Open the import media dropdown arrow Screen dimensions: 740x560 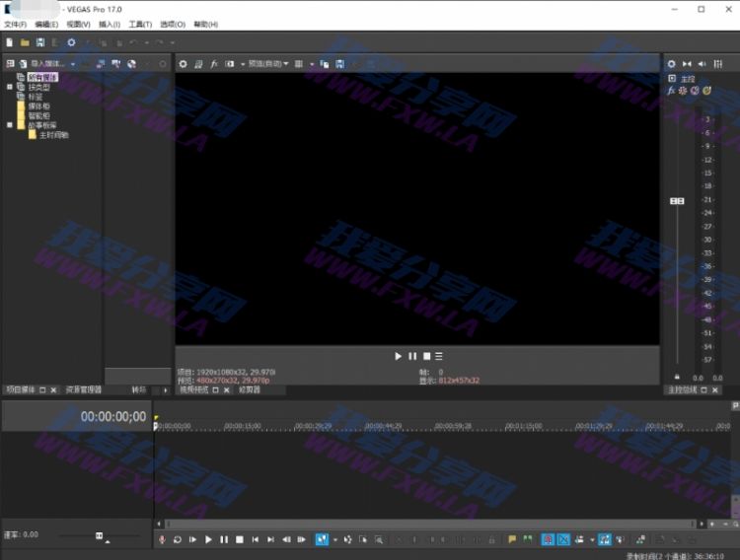(x=73, y=64)
